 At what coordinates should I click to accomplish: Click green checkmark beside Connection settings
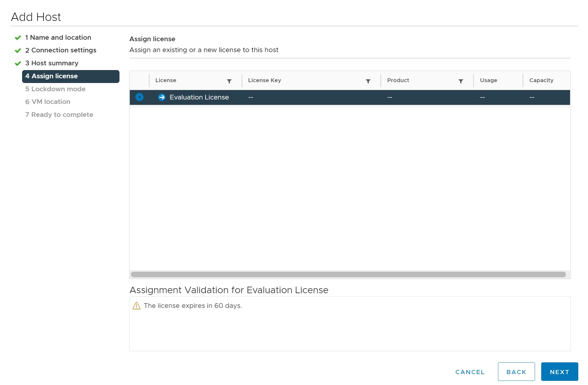[x=18, y=51]
